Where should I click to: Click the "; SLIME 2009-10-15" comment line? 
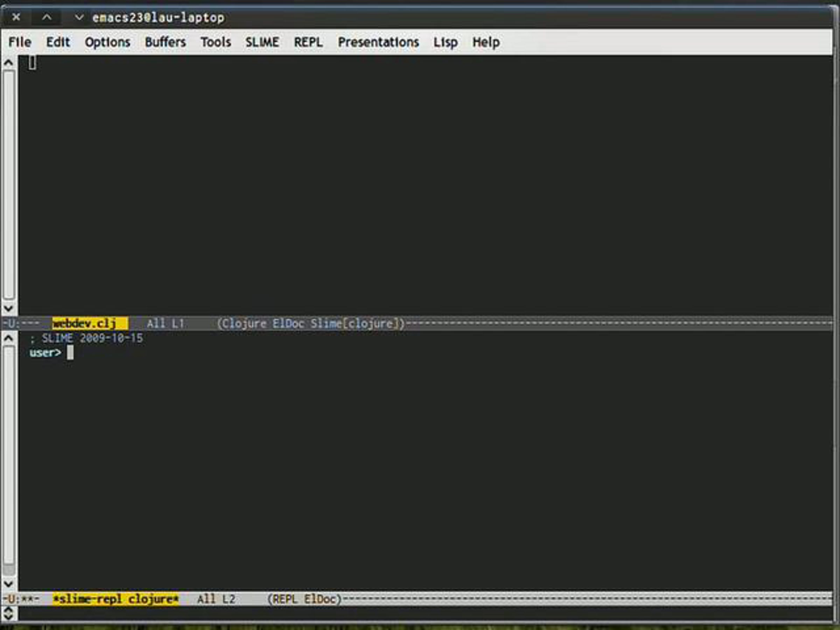86,338
